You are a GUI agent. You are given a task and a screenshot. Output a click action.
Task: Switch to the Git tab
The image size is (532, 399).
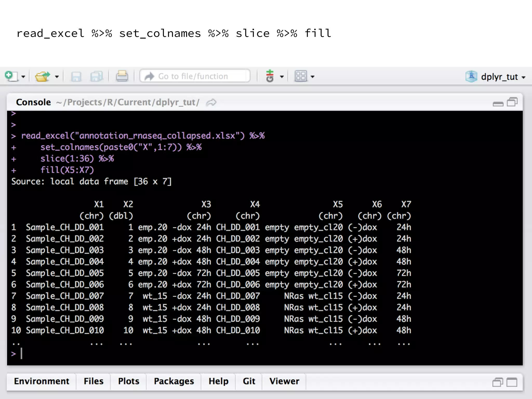click(x=249, y=381)
